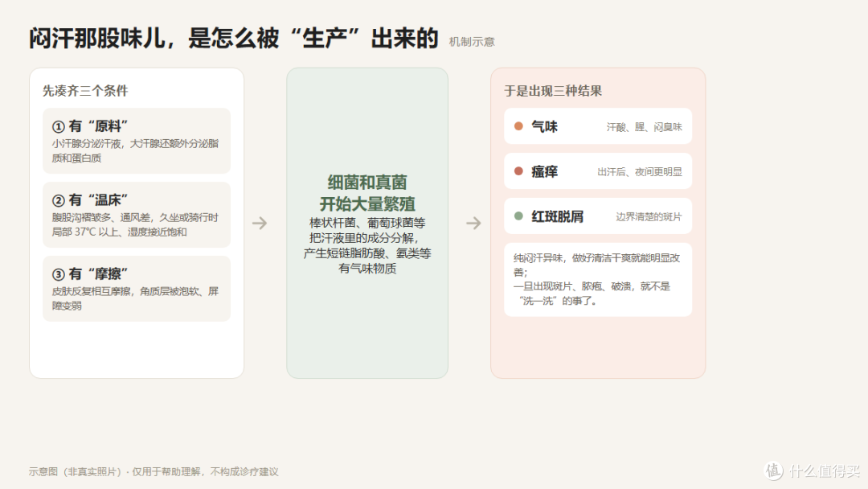Click the description mentioning 腹股沟褶皱多
Viewport: 868px width, 489px height.
136,224
